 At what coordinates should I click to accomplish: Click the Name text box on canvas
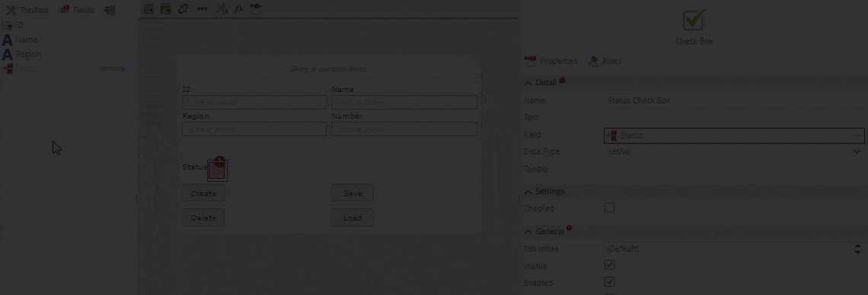pyautogui.click(x=404, y=102)
